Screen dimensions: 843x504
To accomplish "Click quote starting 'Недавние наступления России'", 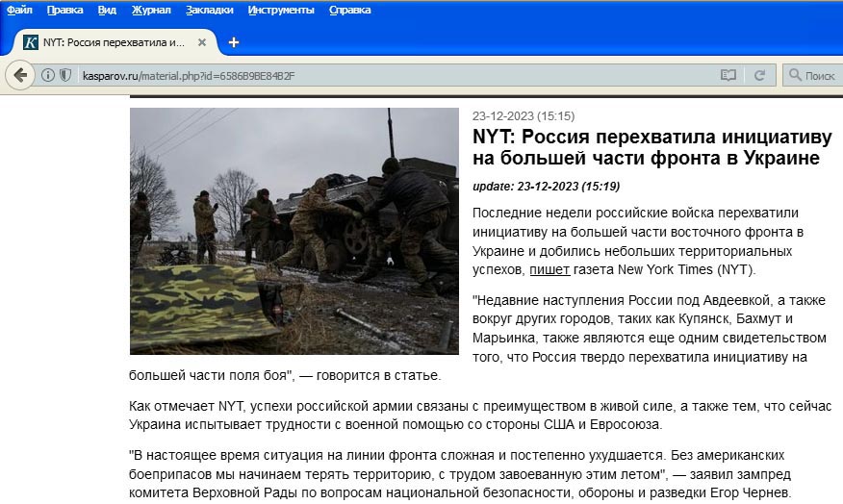I will point(478,338).
